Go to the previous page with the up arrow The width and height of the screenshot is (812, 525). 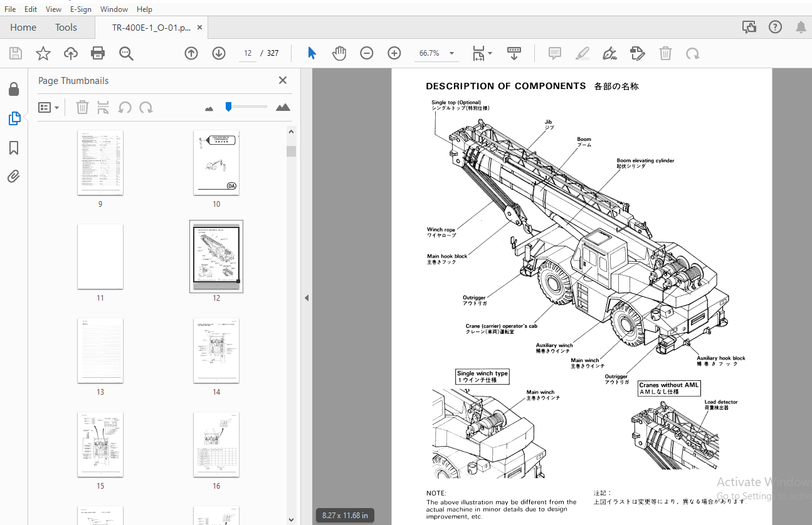[x=191, y=53]
